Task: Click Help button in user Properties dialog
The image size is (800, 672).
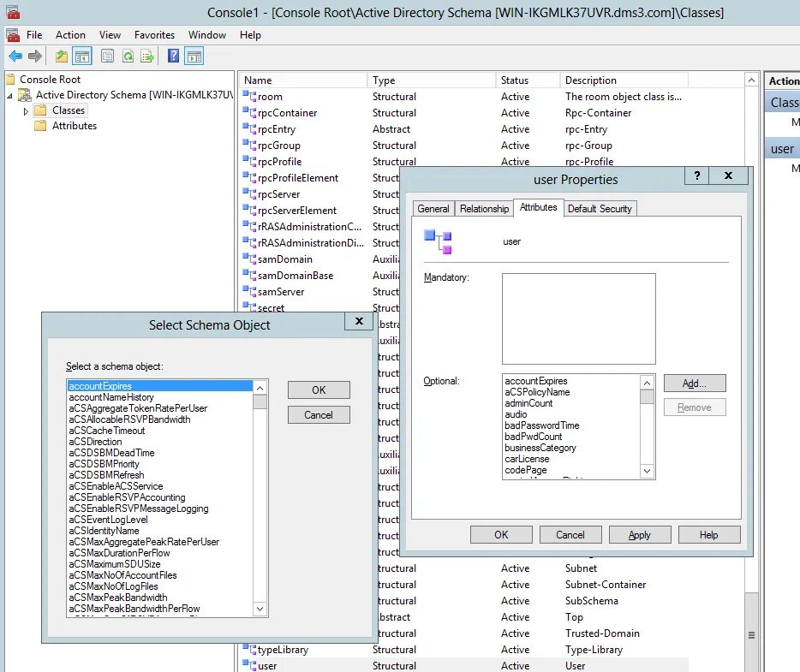Action: pyautogui.click(x=709, y=535)
